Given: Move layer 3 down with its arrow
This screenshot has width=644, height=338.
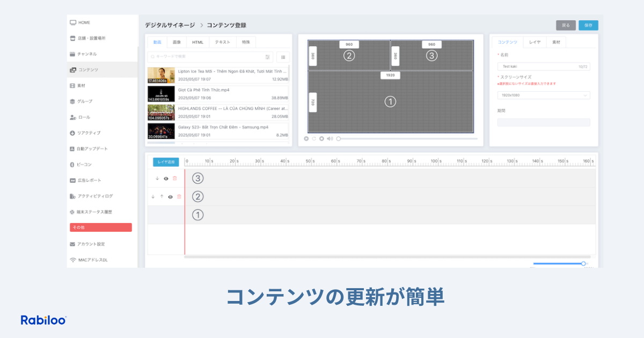Looking at the screenshot, I should pos(157,178).
